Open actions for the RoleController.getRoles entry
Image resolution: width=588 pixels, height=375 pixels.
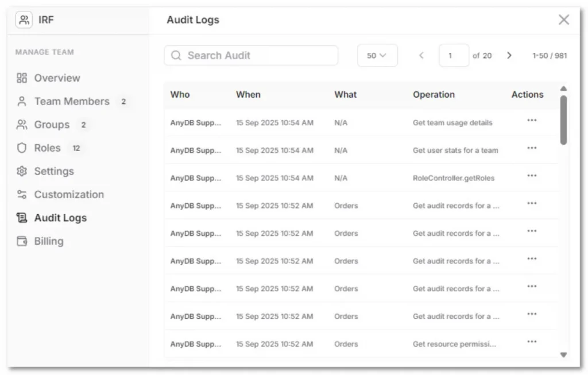point(532,176)
